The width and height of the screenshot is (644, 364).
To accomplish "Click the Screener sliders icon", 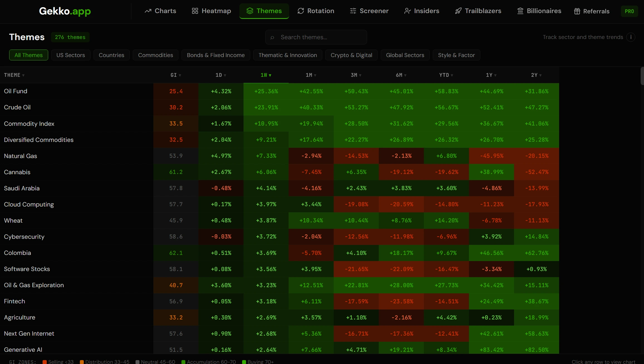I will pyautogui.click(x=353, y=11).
